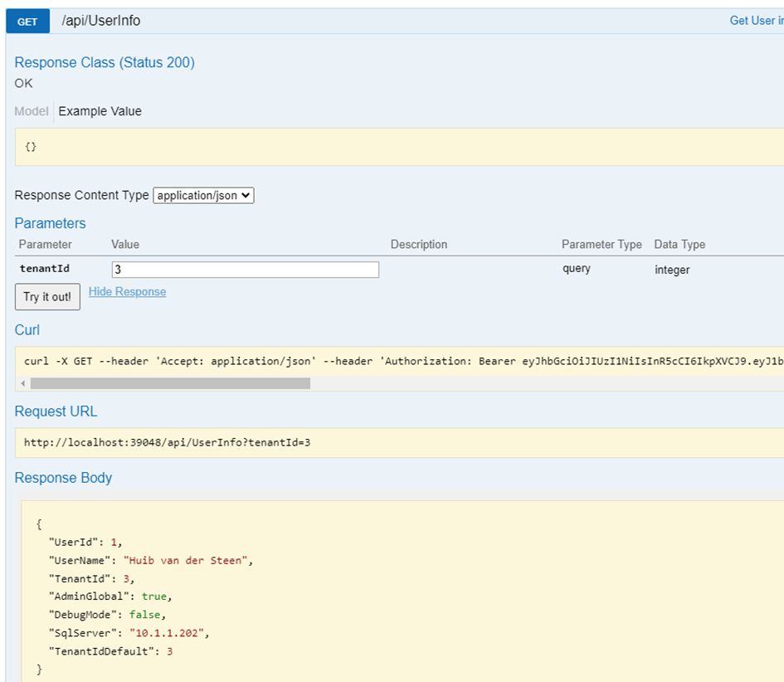Viewport: 784px width, 682px height.
Task: Switch to the Model tab
Action: click(x=31, y=111)
